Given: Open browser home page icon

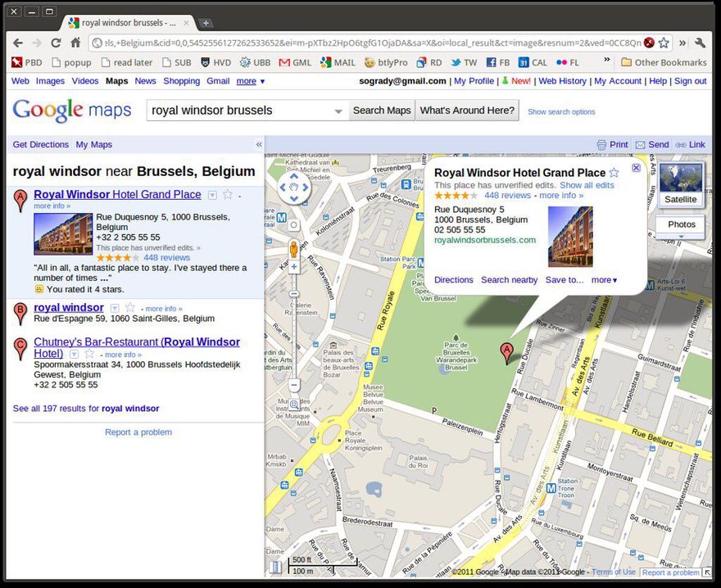Looking at the screenshot, I should coord(75,43).
